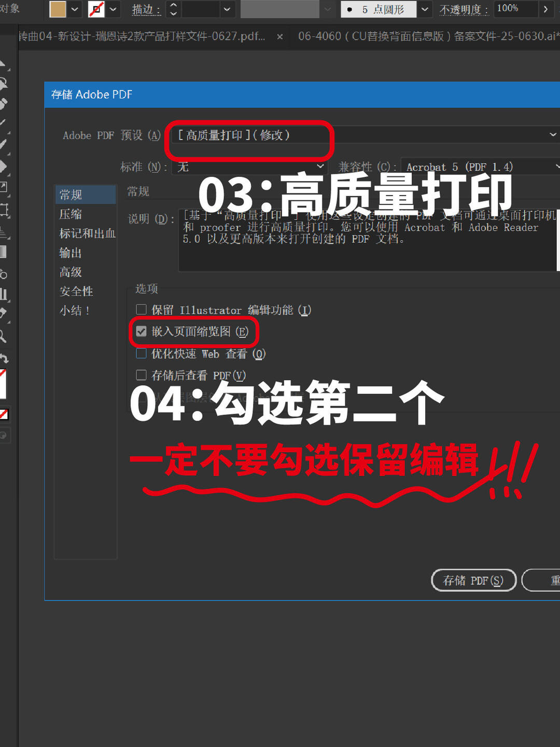
Task: Open the Adobe PDF 预设 preset dropdown
Action: 366,135
